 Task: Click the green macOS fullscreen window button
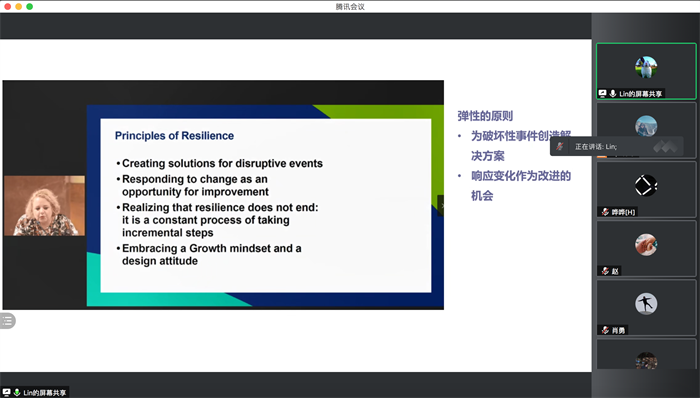pyautogui.click(x=29, y=6)
